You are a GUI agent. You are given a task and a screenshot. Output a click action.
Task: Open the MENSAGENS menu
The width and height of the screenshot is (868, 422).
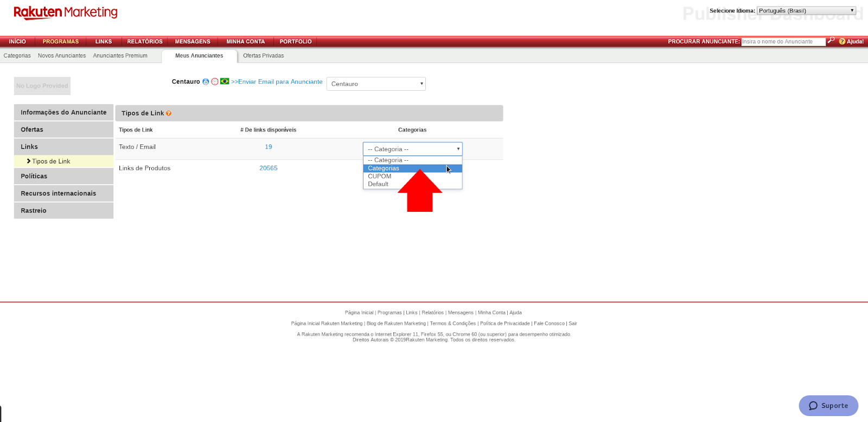193,41
